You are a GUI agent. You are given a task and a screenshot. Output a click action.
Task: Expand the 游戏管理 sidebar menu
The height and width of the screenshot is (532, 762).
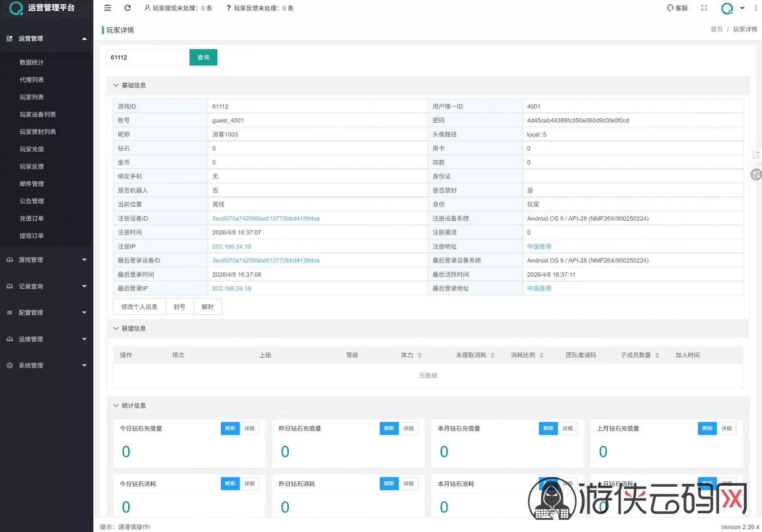[46, 260]
